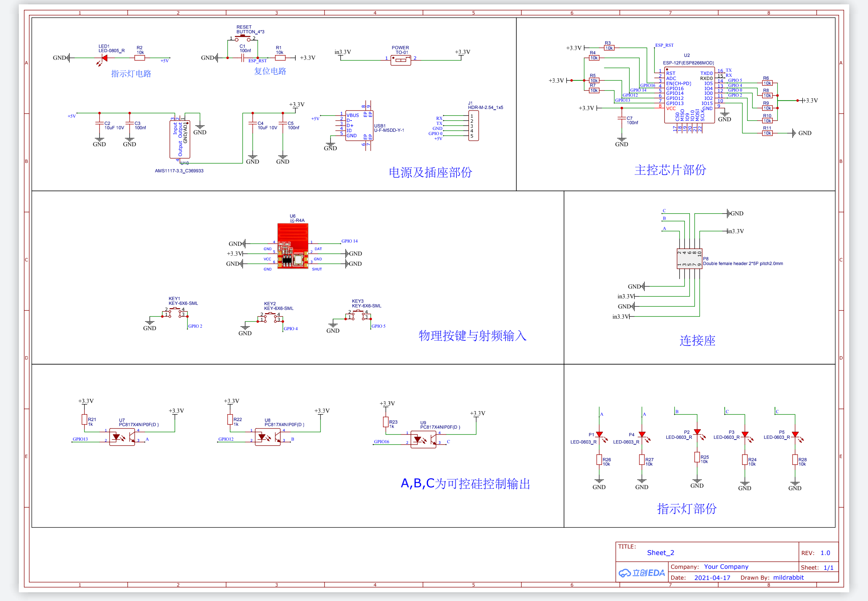This screenshot has height=601, width=868.
Task: Click the '指示灯部份' section title
Action: (x=687, y=509)
